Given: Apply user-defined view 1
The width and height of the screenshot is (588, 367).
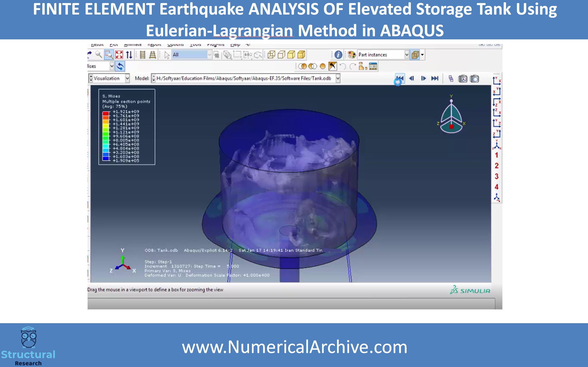Looking at the screenshot, I should [x=496, y=155].
